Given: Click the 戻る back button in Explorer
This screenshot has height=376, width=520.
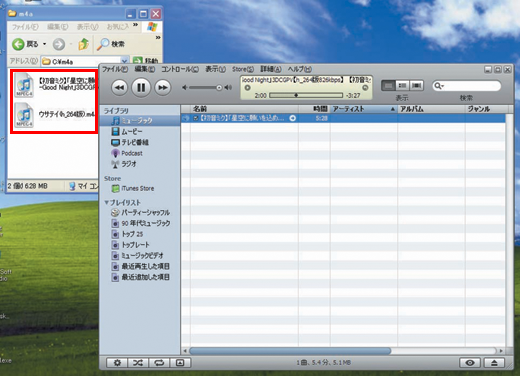Looking at the screenshot, I should (x=25, y=44).
